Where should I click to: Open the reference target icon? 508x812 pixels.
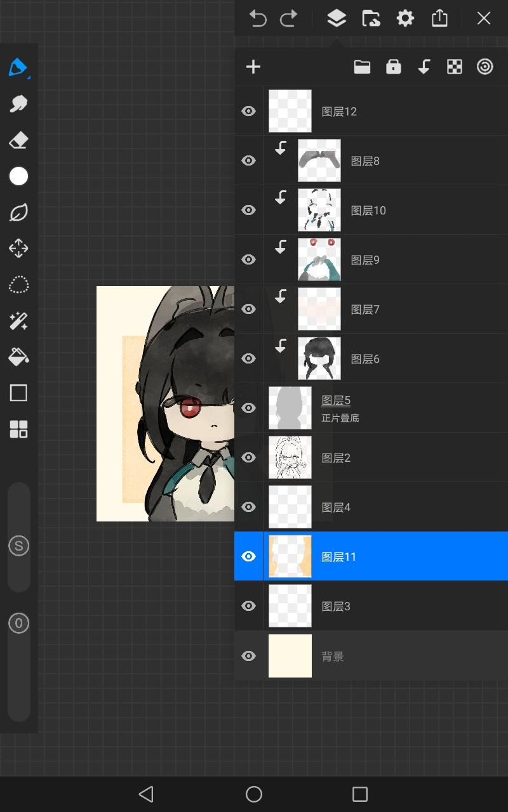click(485, 67)
